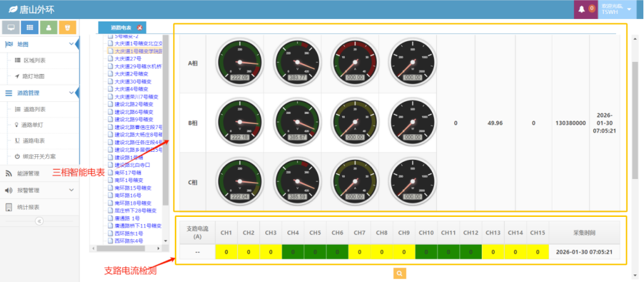Click the blue grid shortcut button
This screenshot has height=282, width=644.
30,27
